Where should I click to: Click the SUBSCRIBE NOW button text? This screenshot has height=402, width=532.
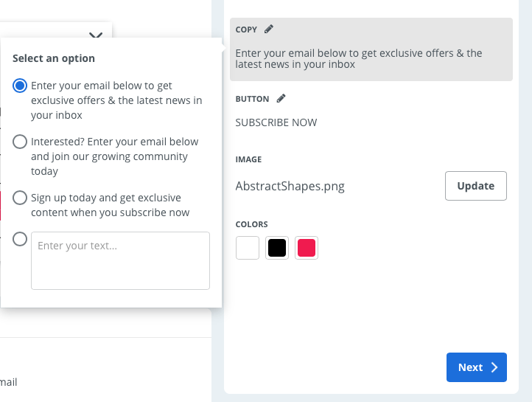pyautogui.click(x=276, y=122)
